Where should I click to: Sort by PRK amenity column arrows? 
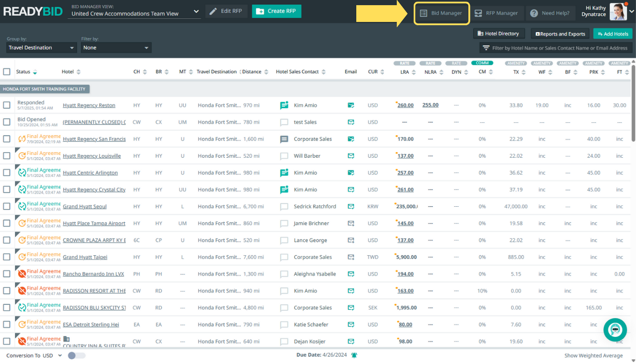pos(602,72)
